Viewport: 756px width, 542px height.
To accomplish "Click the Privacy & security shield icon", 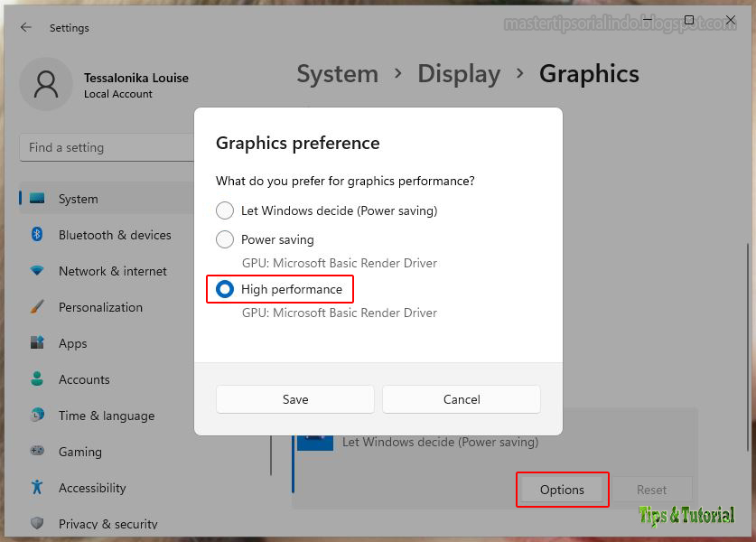I will pyautogui.click(x=37, y=523).
